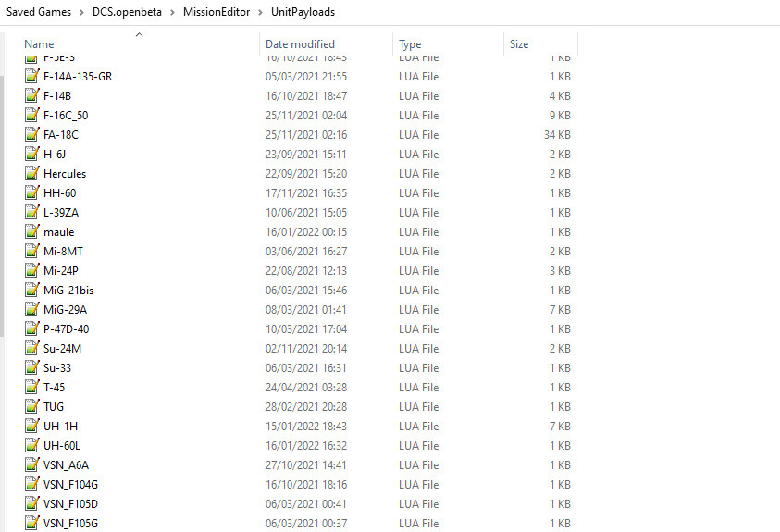This screenshot has height=532, width=780.
Task: Select the F-14B LUA file icon
Action: pyautogui.click(x=31, y=95)
